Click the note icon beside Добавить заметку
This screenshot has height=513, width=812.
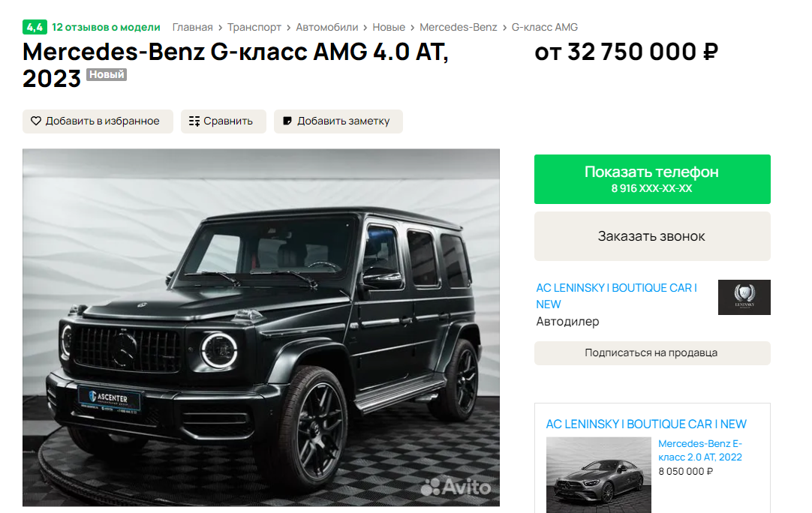(x=287, y=121)
